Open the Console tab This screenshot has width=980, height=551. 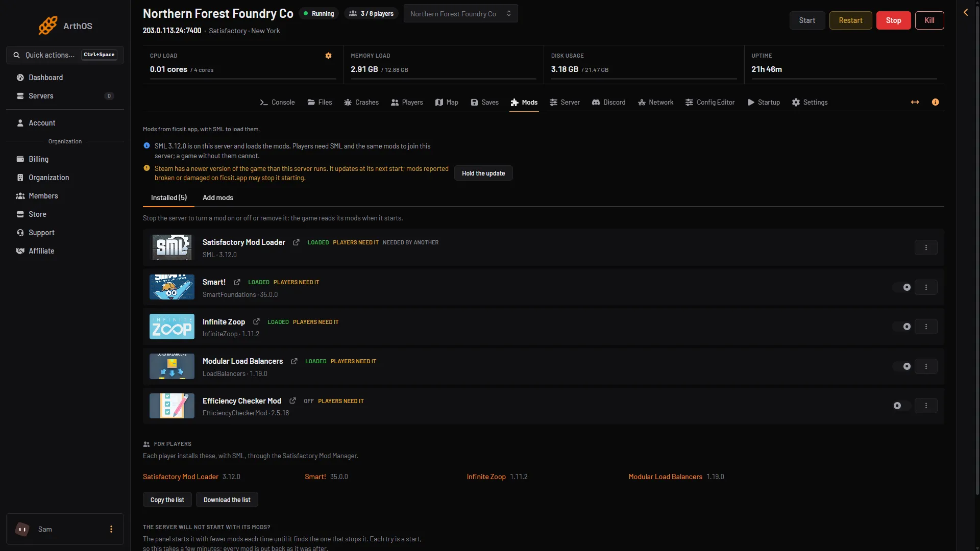click(x=278, y=103)
